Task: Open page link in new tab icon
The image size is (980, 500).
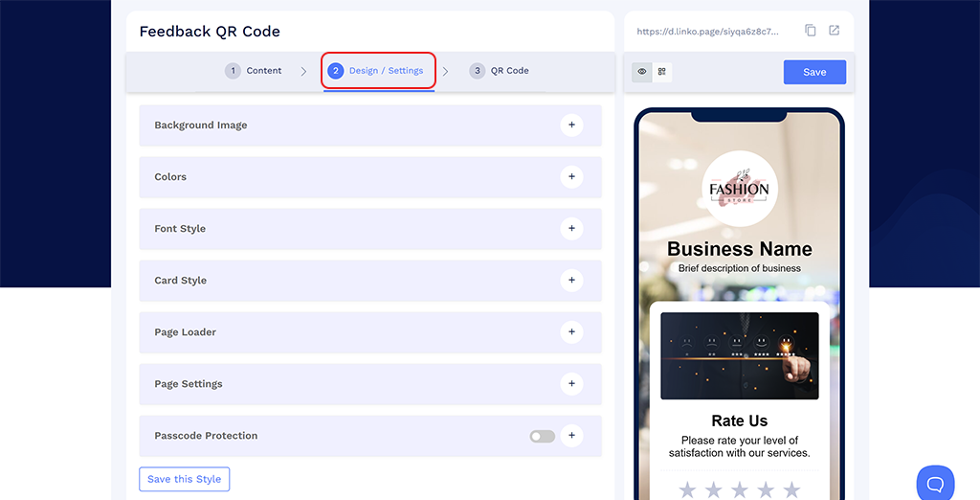Action: (835, 31)
